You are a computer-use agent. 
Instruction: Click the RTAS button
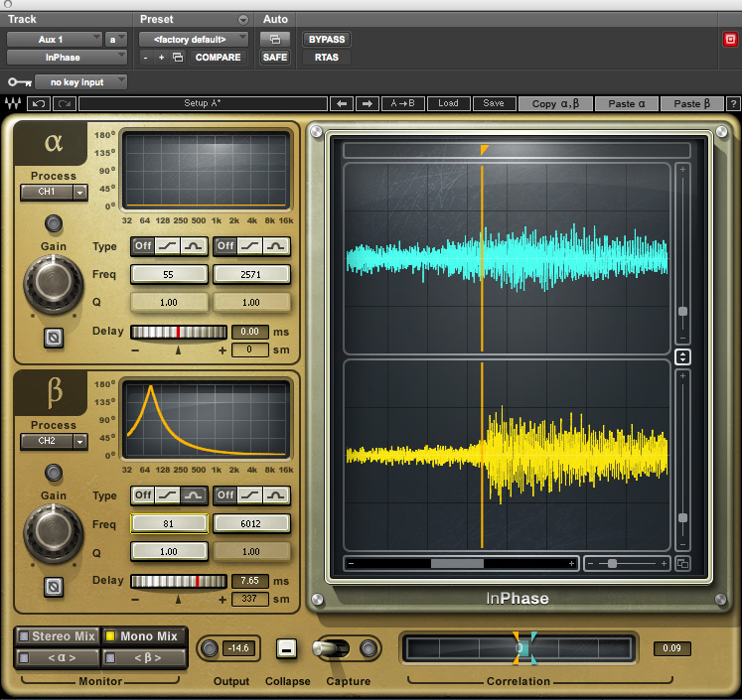(x=327, y=58)
